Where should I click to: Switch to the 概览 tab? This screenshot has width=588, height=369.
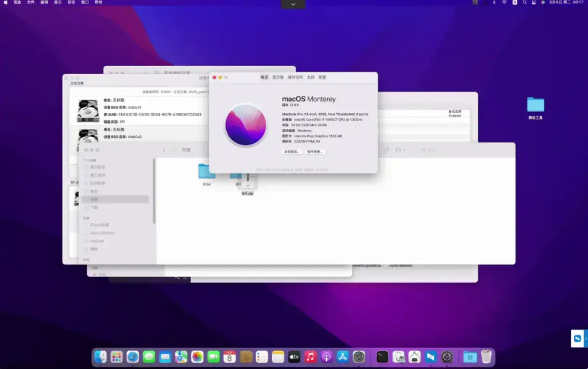point(264,78)
